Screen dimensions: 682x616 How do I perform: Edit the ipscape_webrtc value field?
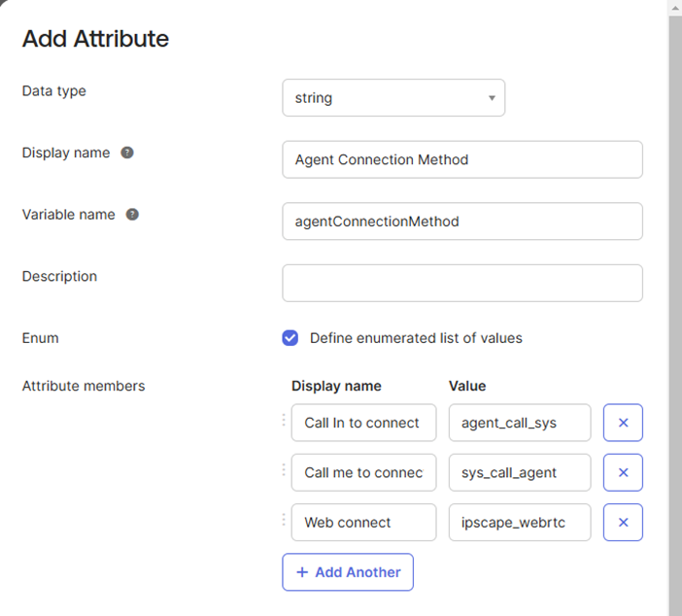(519, 522)
